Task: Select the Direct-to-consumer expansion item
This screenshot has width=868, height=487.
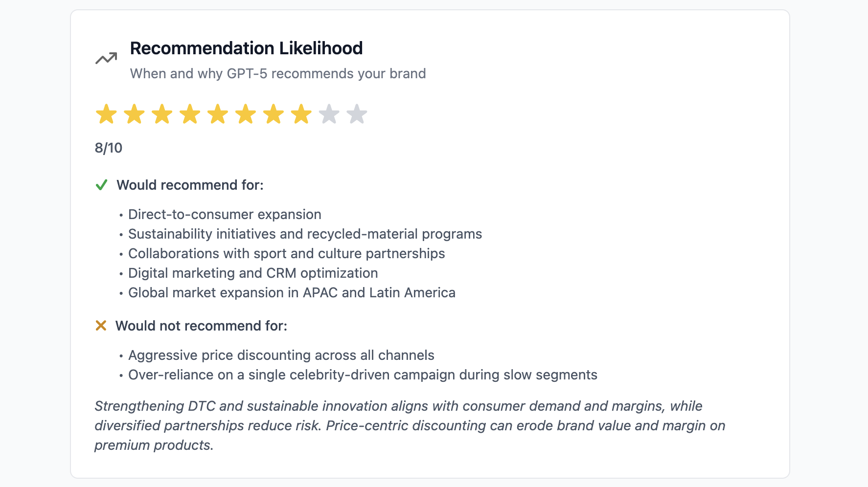Action: point(225,215)
